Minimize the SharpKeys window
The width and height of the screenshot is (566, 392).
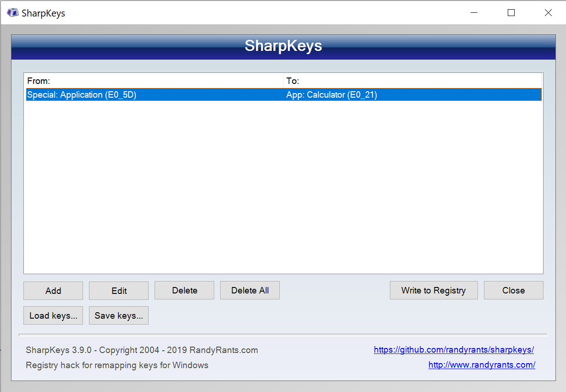coord(474,12)
